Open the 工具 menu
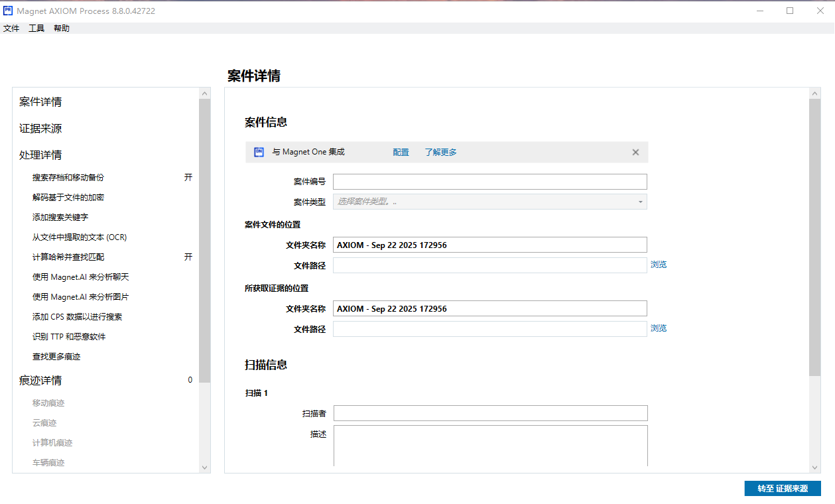Image resolution: width=835 pixels, height=504 pixels. tap(36, 29)
